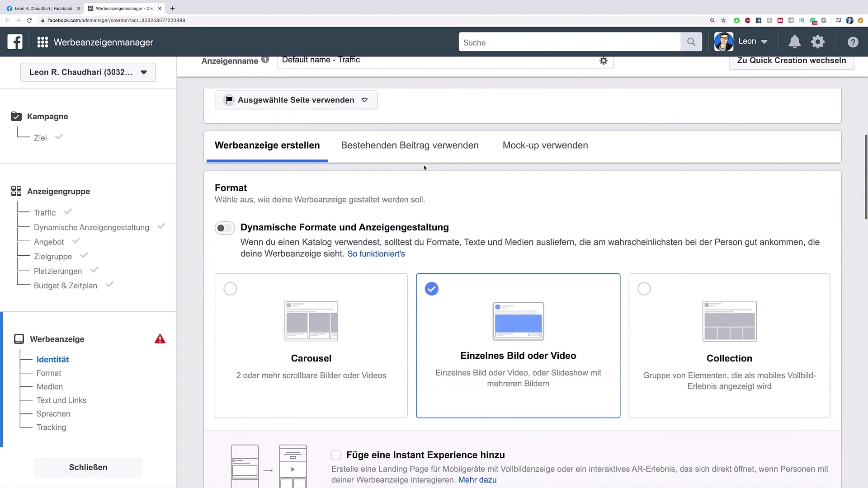
Task: Click in the Suche search field
Action: pyautogui.click(x=569, y=42)
